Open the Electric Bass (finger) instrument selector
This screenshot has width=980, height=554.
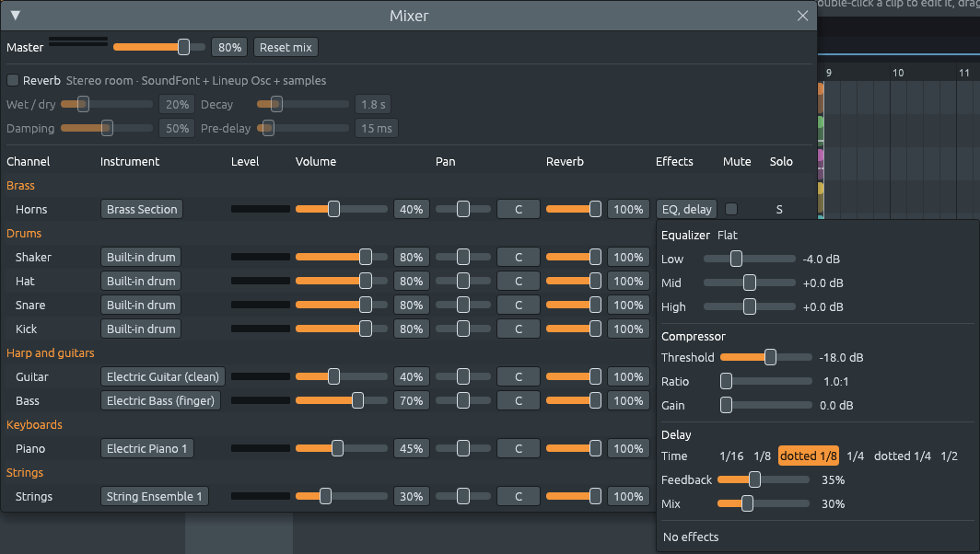[160, 401]
